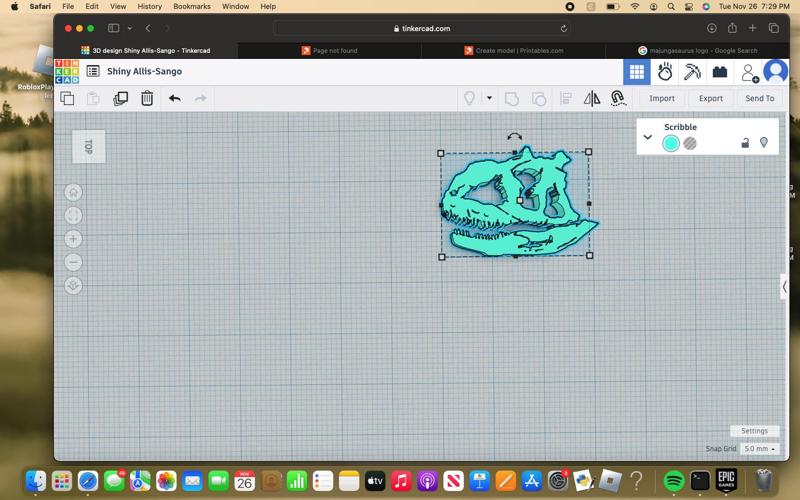Click the Send To button
Viewport: 800px width, 500px height.
tap(760, 98)
